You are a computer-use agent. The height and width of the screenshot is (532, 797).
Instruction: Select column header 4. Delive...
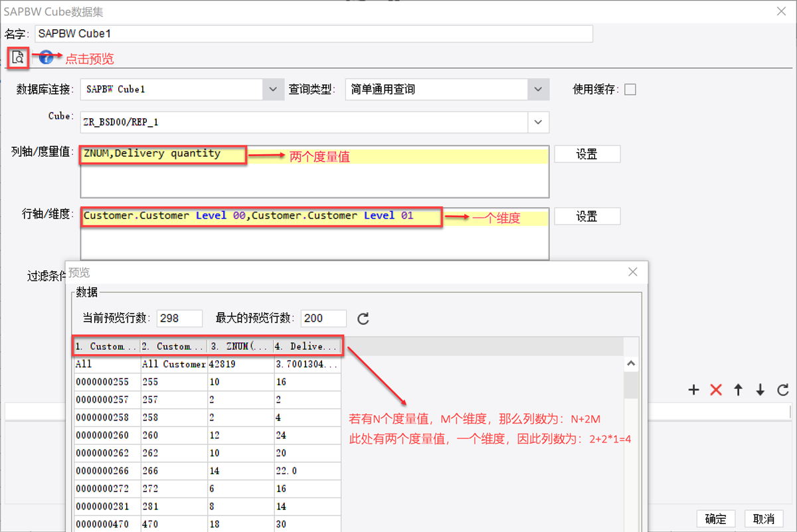pos(308,346)
